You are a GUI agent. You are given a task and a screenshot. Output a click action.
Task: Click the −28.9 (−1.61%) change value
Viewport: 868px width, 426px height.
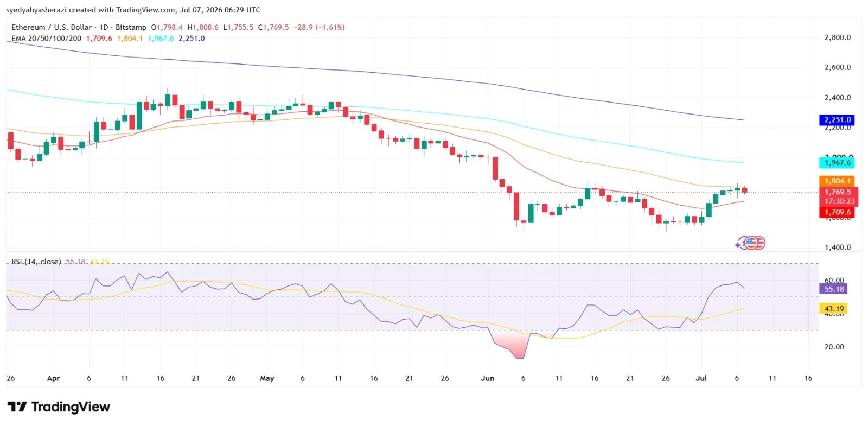point(319,27)
